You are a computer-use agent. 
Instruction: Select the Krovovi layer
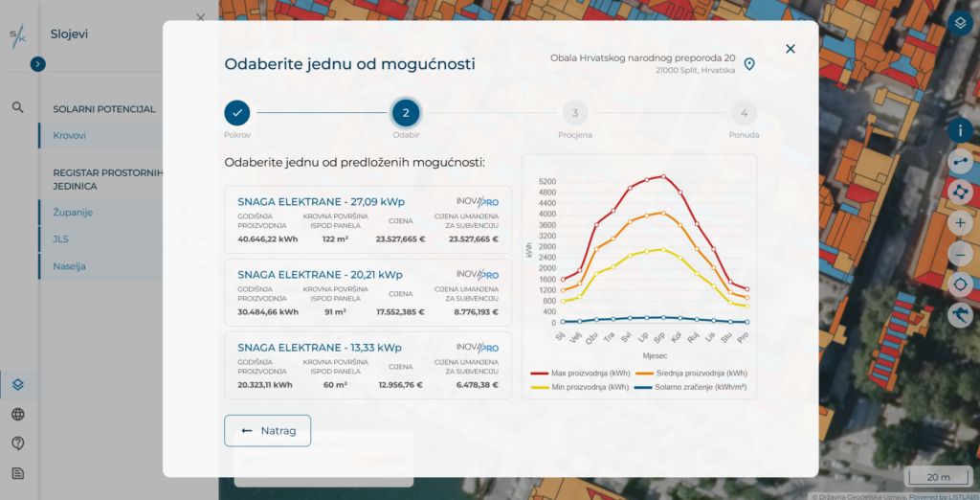click(x=71, y=136)
